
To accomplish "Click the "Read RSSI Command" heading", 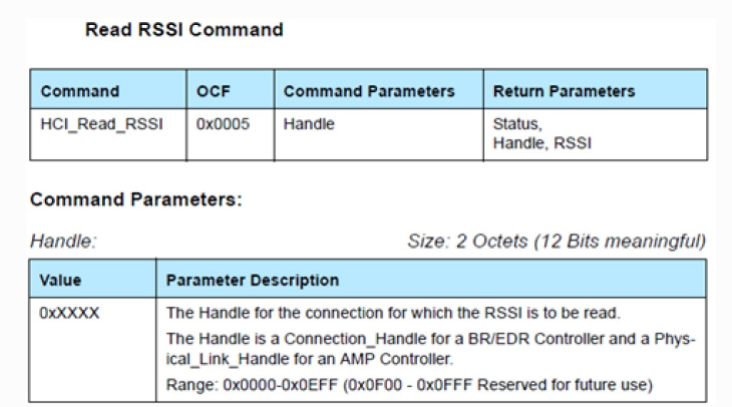I will [184, 31].
